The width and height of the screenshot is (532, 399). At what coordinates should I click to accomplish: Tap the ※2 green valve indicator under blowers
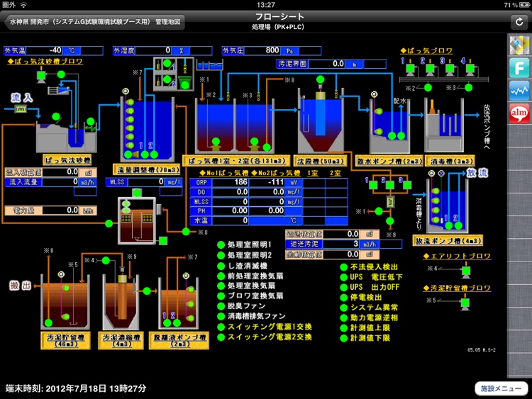[428, 87]
